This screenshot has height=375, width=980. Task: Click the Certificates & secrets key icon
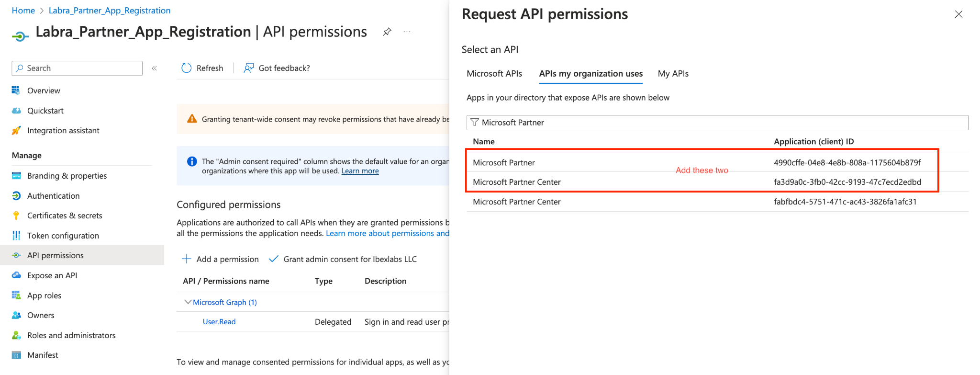16,215
